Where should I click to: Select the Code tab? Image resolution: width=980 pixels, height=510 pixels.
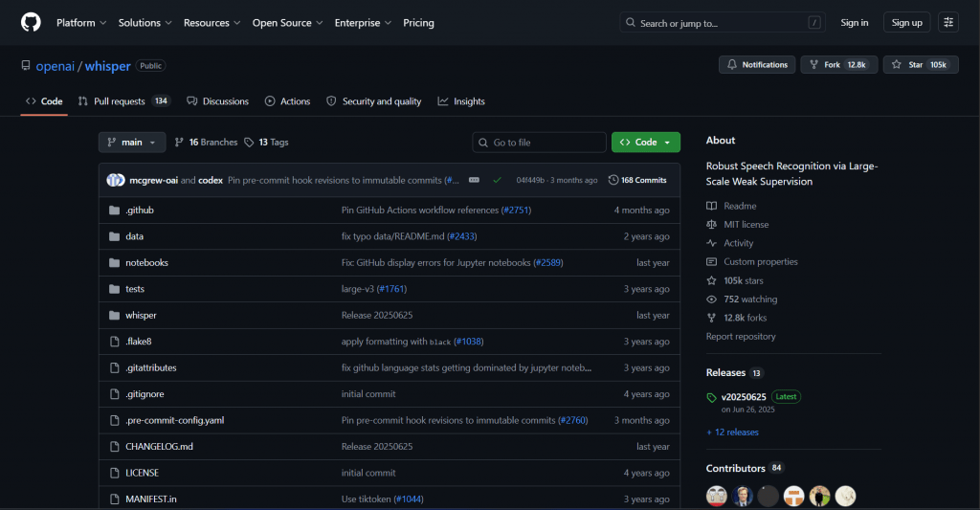(x=44, y=101)
